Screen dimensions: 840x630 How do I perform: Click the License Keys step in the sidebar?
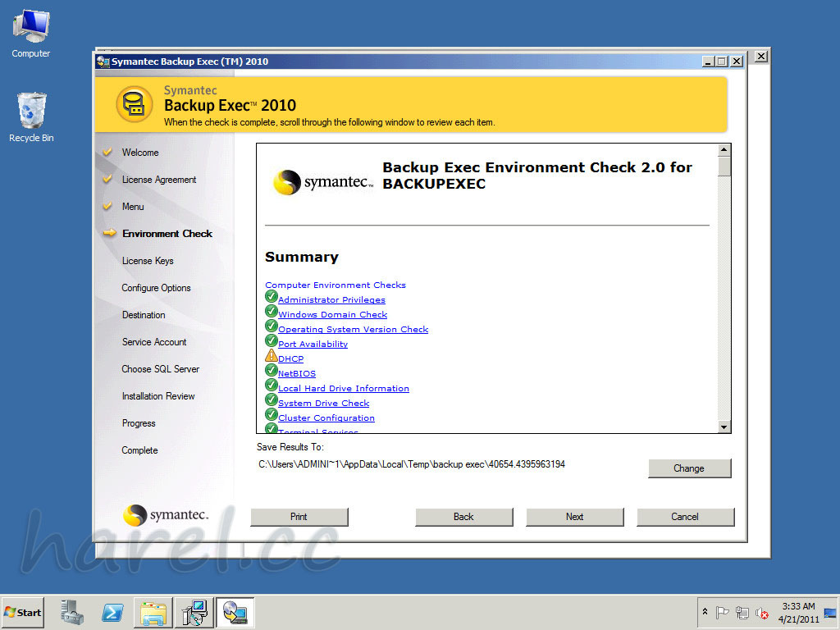[x=148, y=261]
